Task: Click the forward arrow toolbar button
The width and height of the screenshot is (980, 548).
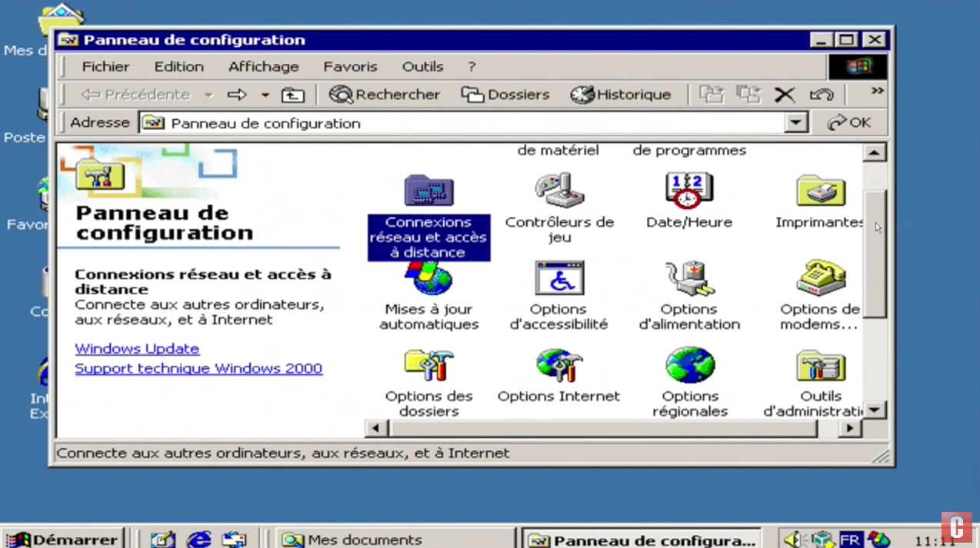Action: pos(237,95)
